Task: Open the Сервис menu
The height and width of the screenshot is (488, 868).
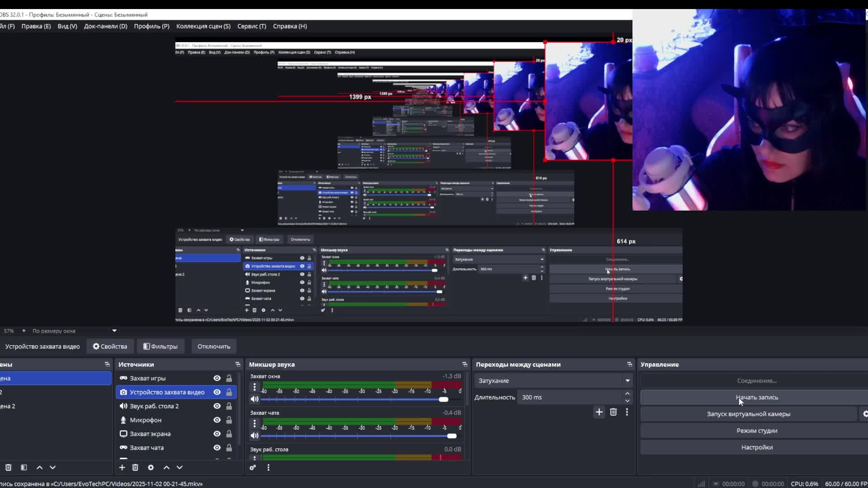Action: pos(252,26)
